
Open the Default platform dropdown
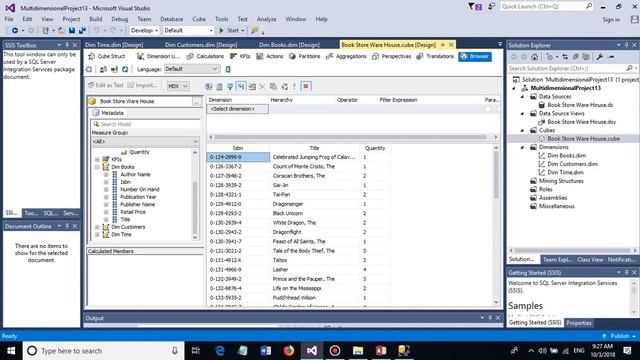point(189,30)
